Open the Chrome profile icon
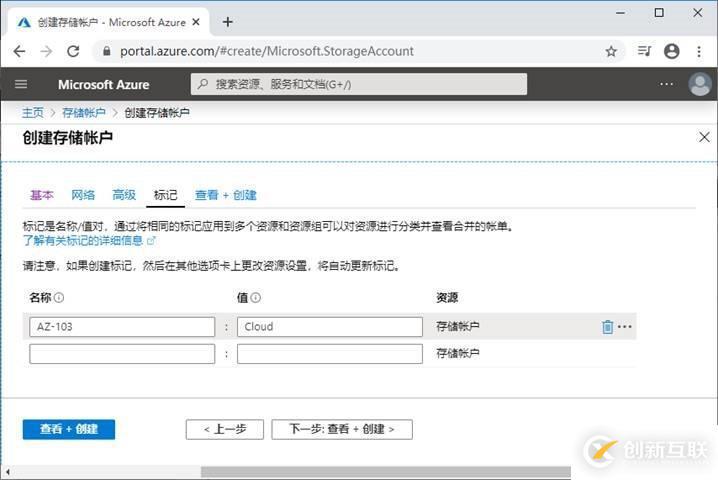718x480 pixels. point(671,51)
